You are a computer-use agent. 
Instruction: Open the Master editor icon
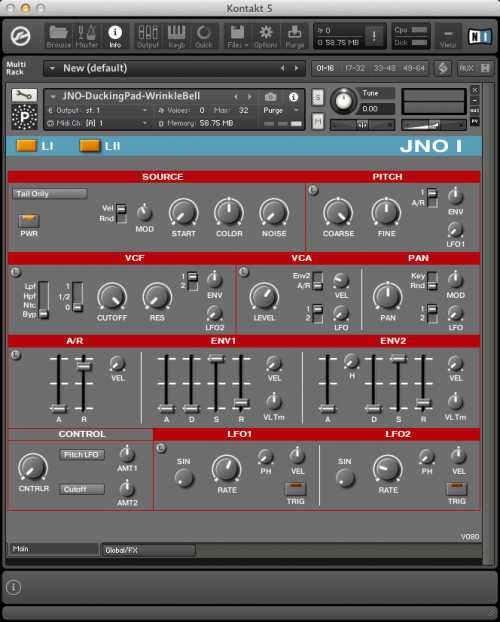tap(87, 36)
